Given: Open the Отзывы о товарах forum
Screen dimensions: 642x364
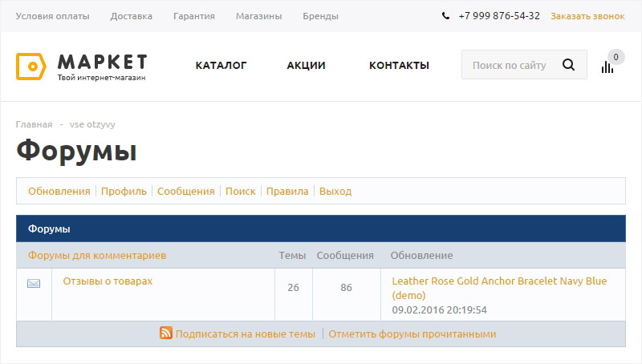Looking at the screenshot, I should click(108, 281).
